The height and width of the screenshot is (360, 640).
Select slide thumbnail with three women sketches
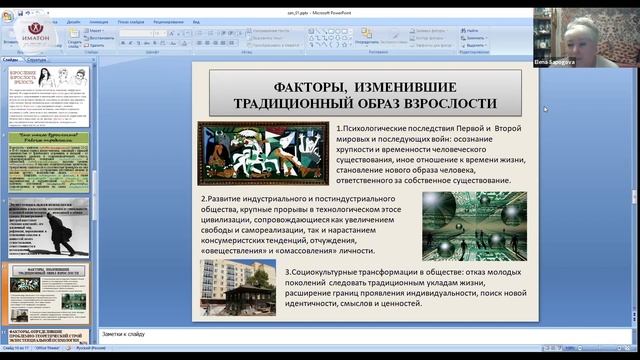click(x=49, y=97)
